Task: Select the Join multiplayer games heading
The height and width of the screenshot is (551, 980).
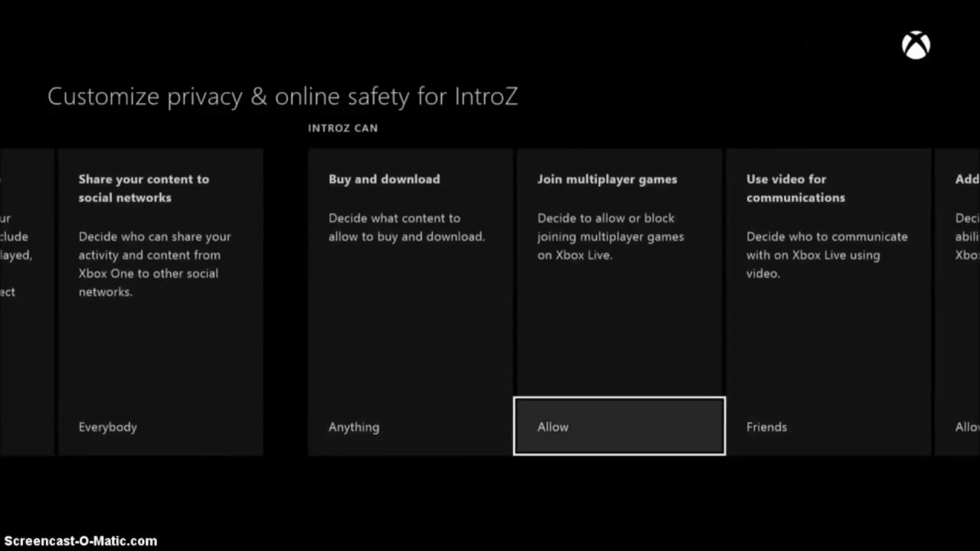Action: tap(607, 179)
